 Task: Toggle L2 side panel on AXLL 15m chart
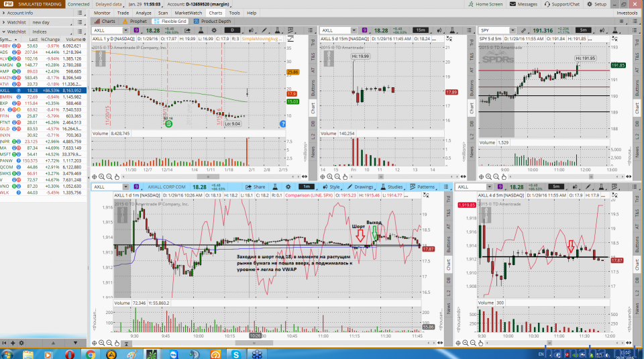coord(472,136)
